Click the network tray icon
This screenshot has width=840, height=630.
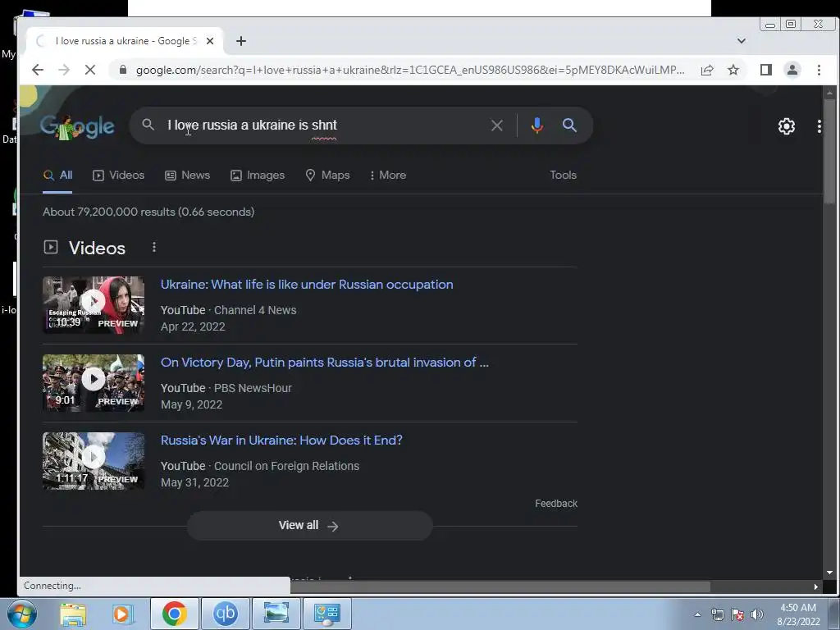(x=717, y=614)
